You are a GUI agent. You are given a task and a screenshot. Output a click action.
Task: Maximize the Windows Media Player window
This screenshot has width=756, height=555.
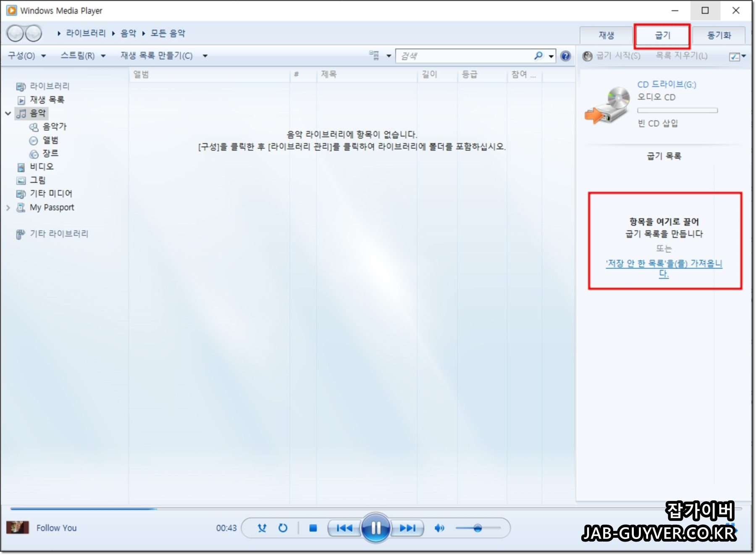[705, 11]
